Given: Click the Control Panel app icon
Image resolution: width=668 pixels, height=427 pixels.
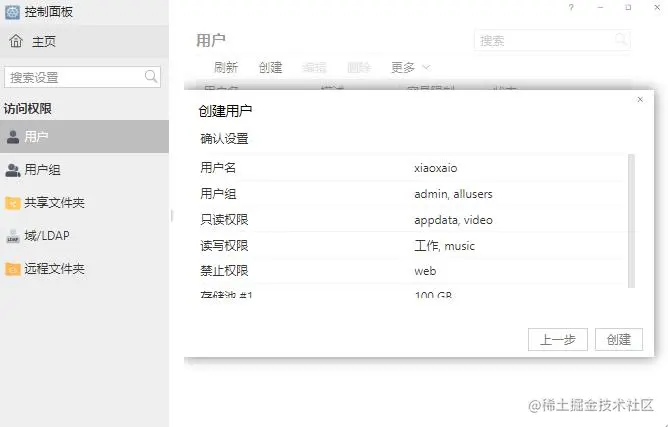Looking at the screenshot, I should tap(12, 12).
